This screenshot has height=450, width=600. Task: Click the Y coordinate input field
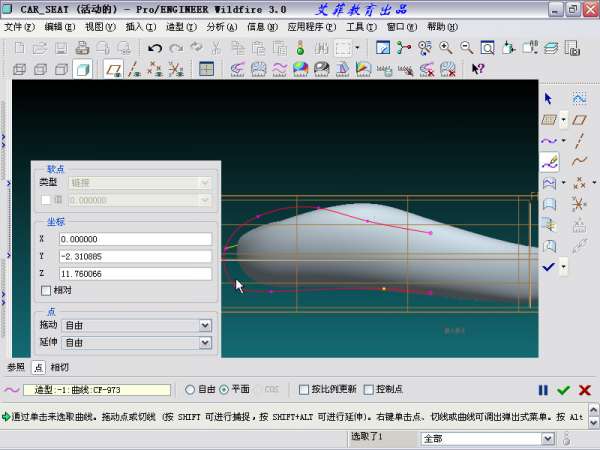click(135, 256)
